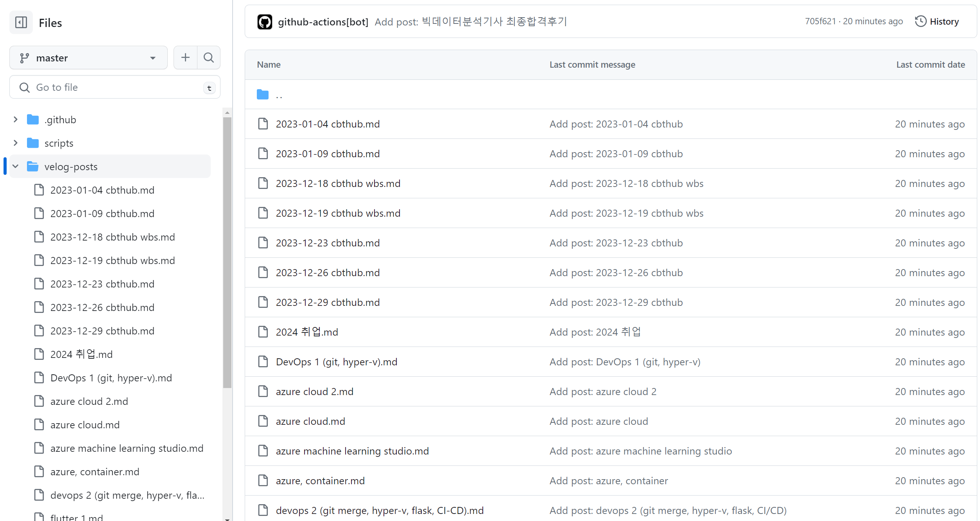Select the scripts folder in tree
This screenshot has width=980, height=521.
point(59,143)
